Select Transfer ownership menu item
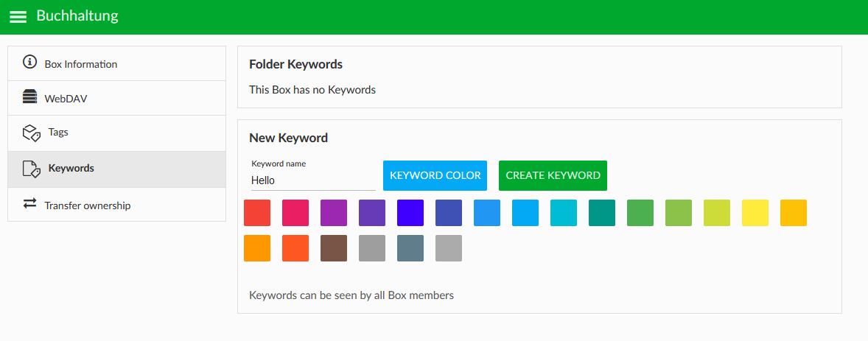Screen dimensions: 868x341 coord(87,205)
